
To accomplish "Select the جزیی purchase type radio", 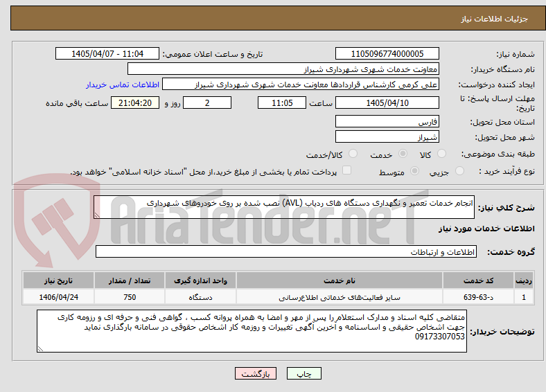I will coord(459,170).
